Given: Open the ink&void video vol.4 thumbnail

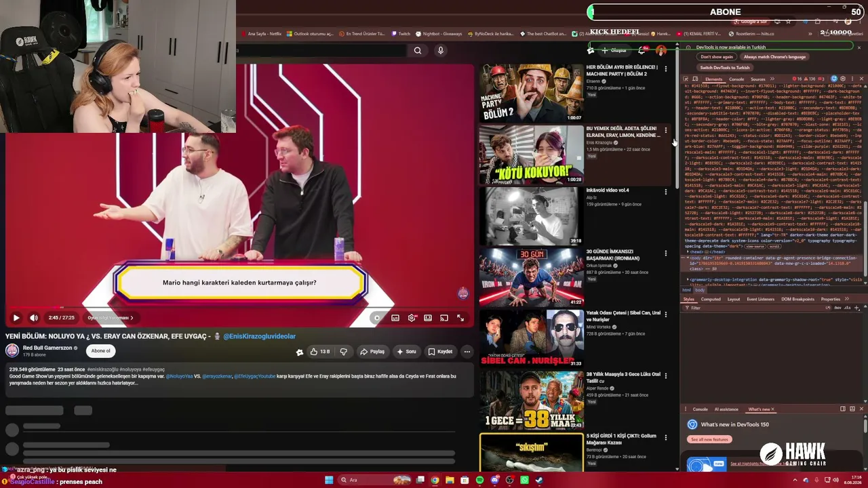Looking at the screenshot, I should click(532, 216).
